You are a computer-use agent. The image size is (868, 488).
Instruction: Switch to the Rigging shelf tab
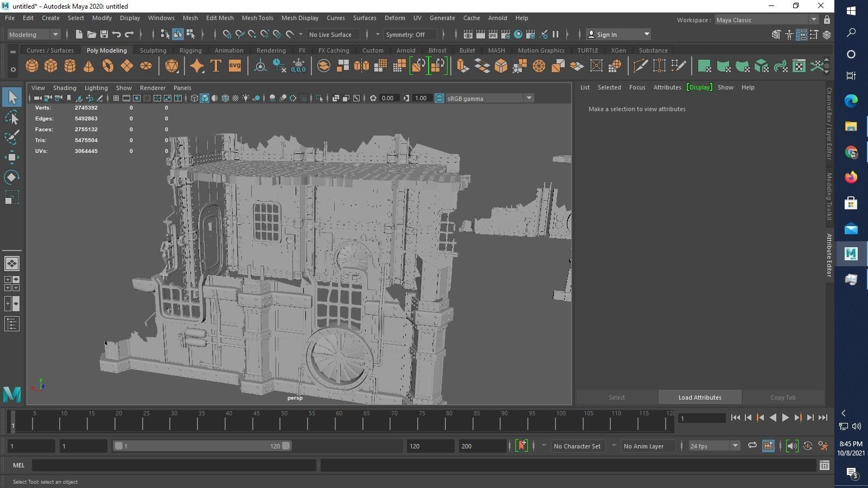click(x=190, y=50)
